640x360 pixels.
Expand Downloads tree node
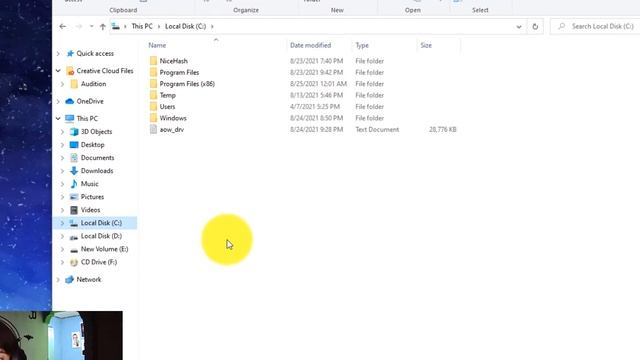[x=62, y=171]
